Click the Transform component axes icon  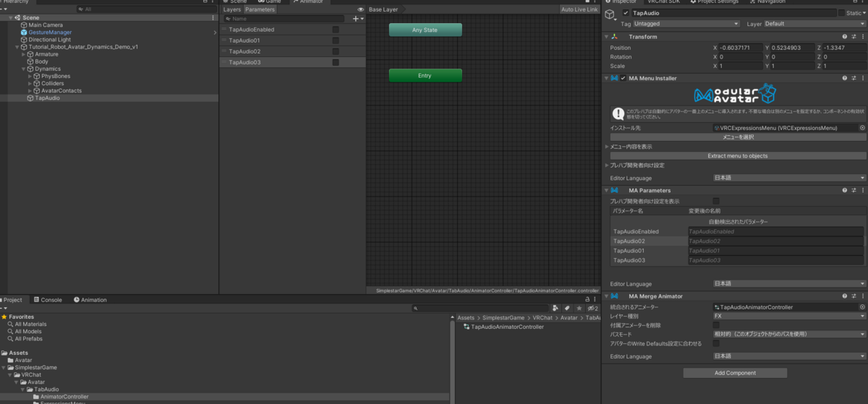pyautogui.click(x=614, y=36)
